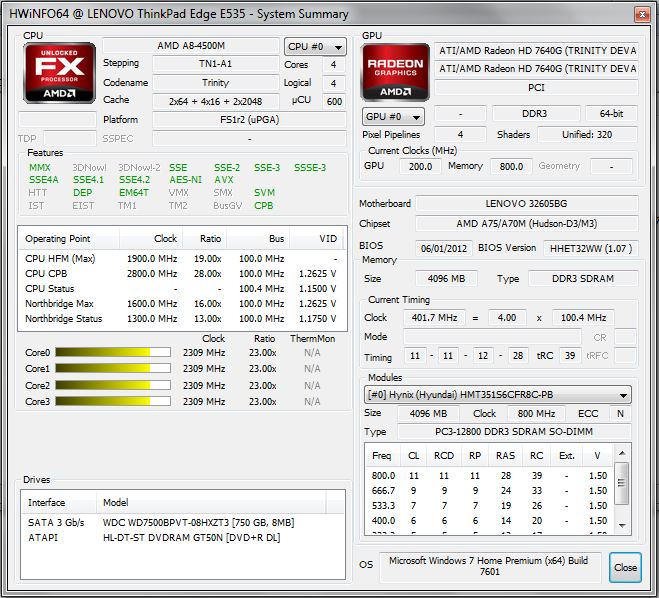
Task: Expand the Hynix HMT351S6CFR8C-PB module dropdown
Action: click(497, 395)
